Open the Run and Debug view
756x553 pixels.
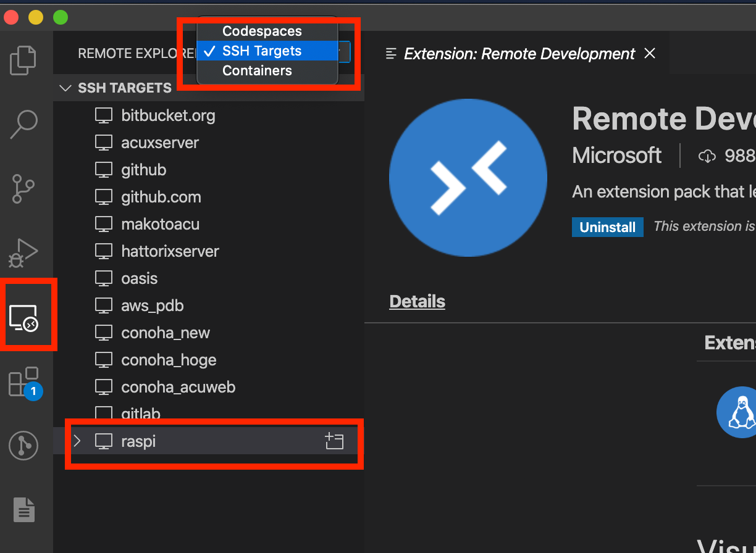pyautogui.click(x=23, y=253)
